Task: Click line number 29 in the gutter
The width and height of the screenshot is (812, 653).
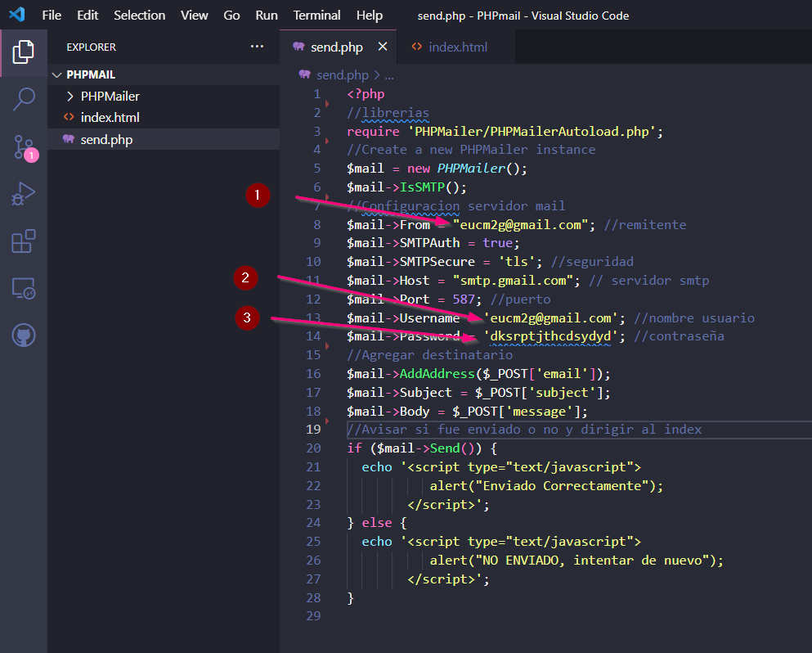Action: (313, 616)
